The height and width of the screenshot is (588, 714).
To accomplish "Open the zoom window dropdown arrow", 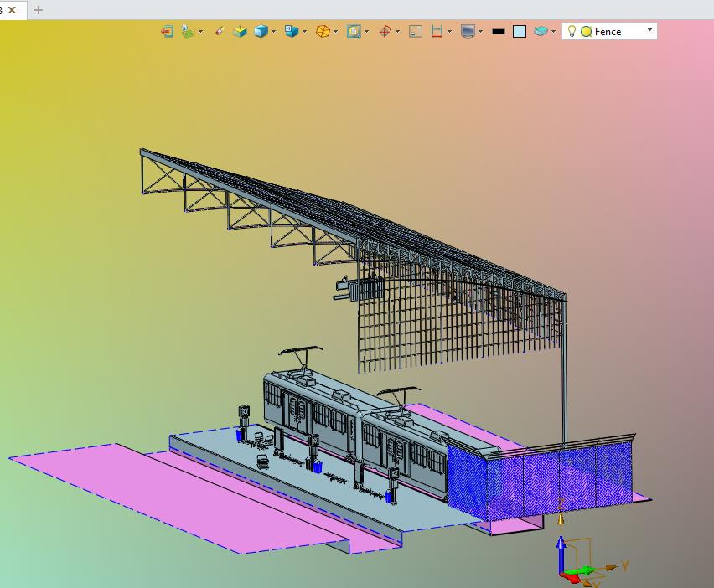I will tap(366, 31).
